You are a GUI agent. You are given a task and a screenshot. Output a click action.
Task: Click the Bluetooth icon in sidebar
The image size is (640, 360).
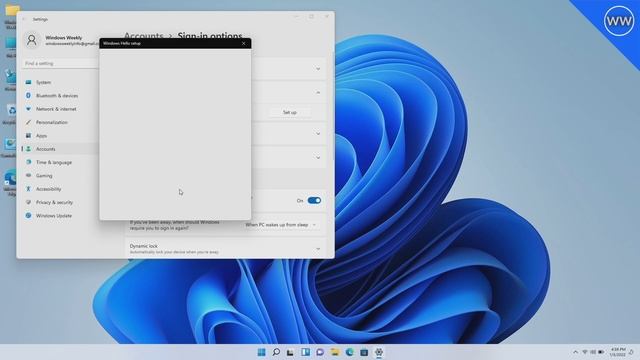click(28, 96)
